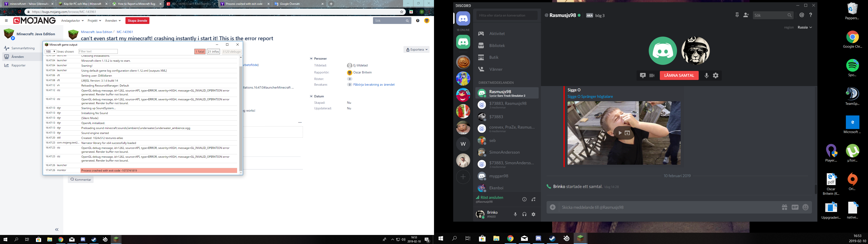
Task: Toggle the 5120 debugs log filter
Action: point(231,52)
